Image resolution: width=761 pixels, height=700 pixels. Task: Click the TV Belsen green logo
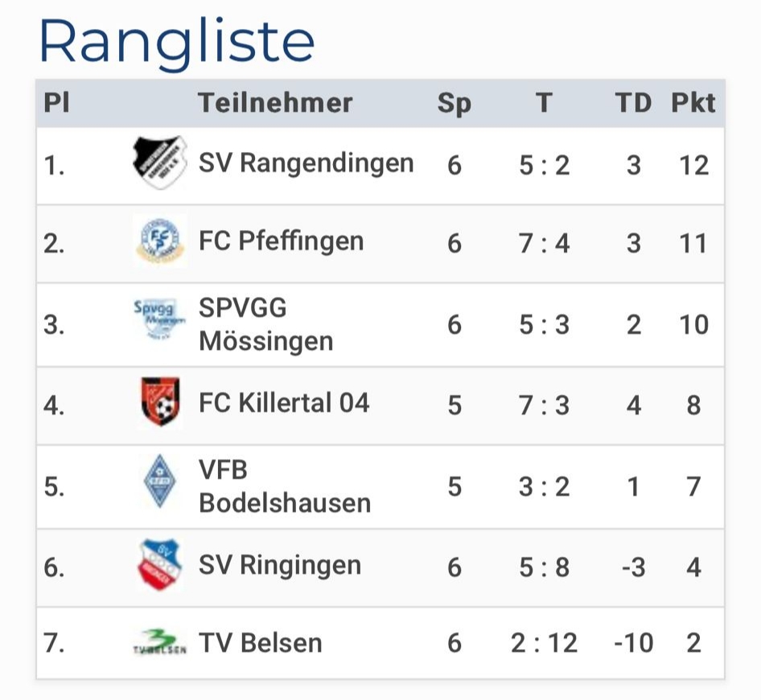pyautogui.click(x=159, y=642)
